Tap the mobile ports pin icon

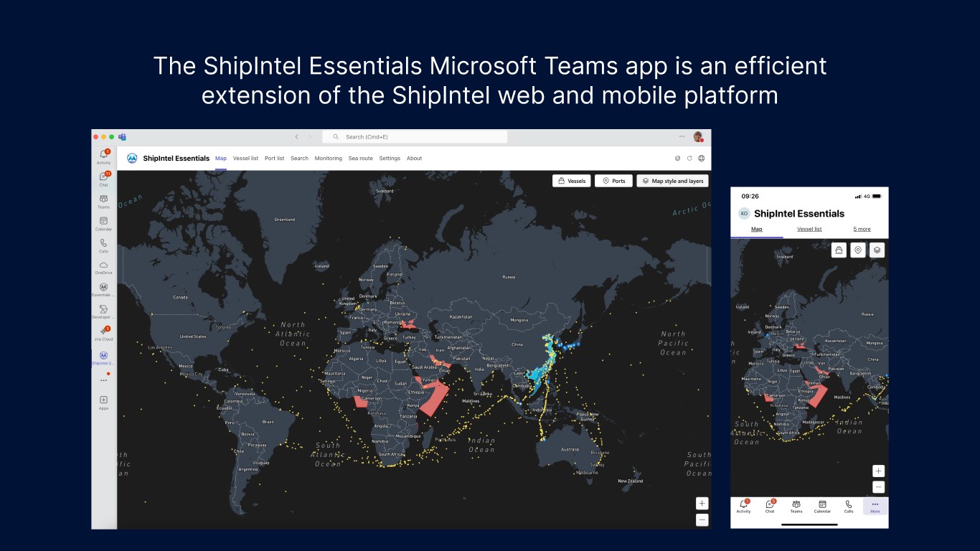[x=857, y=250]
